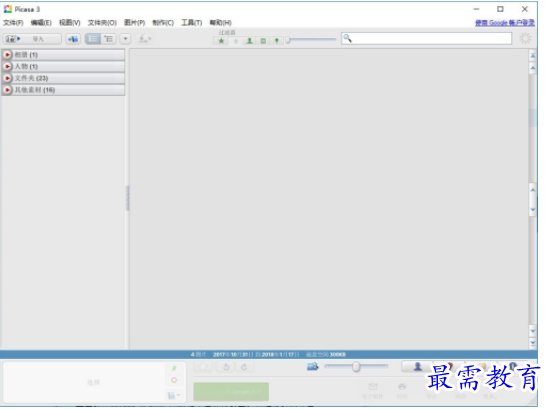Image resolution: width=549 pixels, height=409 pixels.
Task: Toggle the movies-only filter
Action: pos(263,41)
